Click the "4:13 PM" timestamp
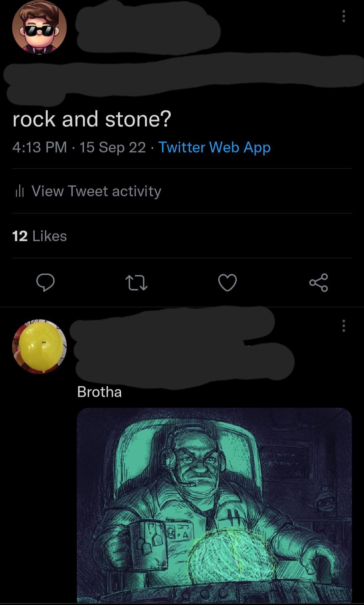Image resolution: width=364 pixels, height=605 pixels. tap(39, 147)
